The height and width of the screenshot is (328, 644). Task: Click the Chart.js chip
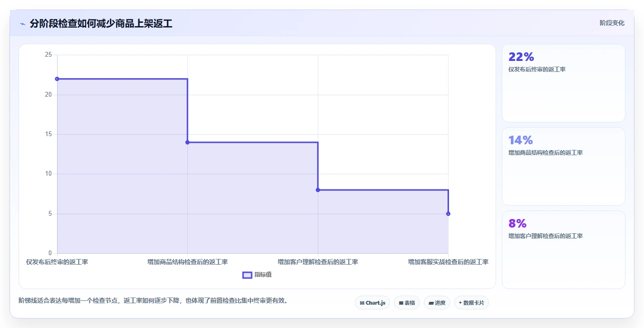372,303
